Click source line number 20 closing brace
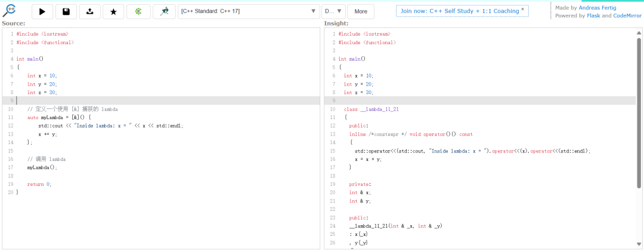The image size is (644, 252). coord(17,192)
